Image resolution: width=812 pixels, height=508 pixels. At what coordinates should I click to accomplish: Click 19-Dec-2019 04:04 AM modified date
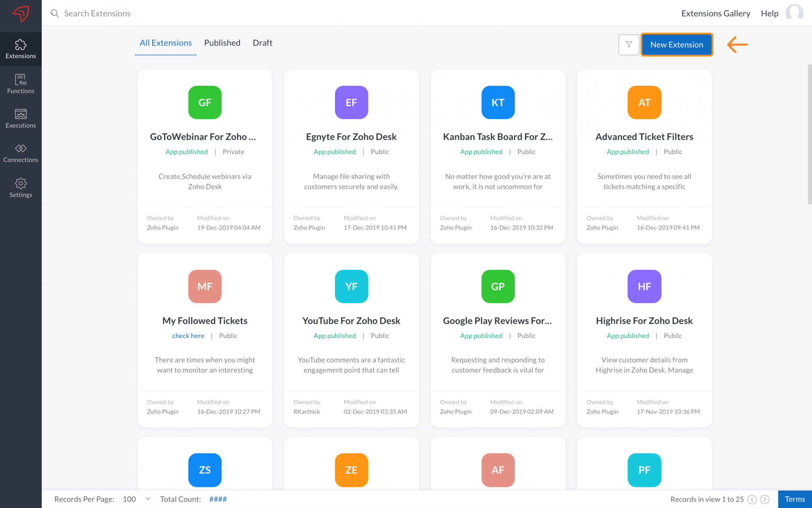pyautogui.click(x=229, y=228)
